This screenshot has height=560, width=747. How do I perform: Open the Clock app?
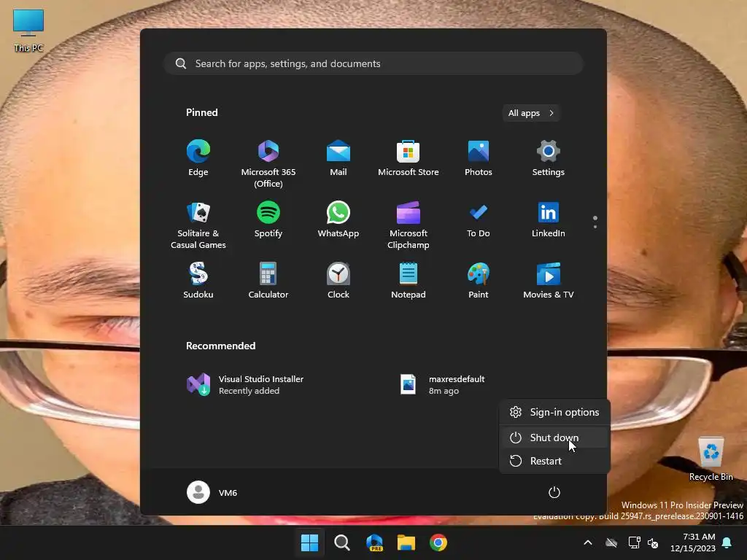click(338, 281)
